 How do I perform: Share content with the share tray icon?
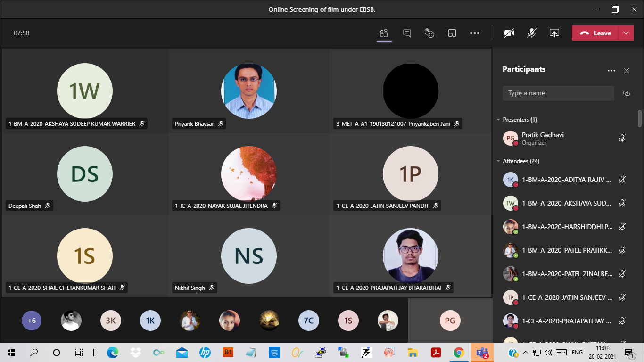click(554, 33)
